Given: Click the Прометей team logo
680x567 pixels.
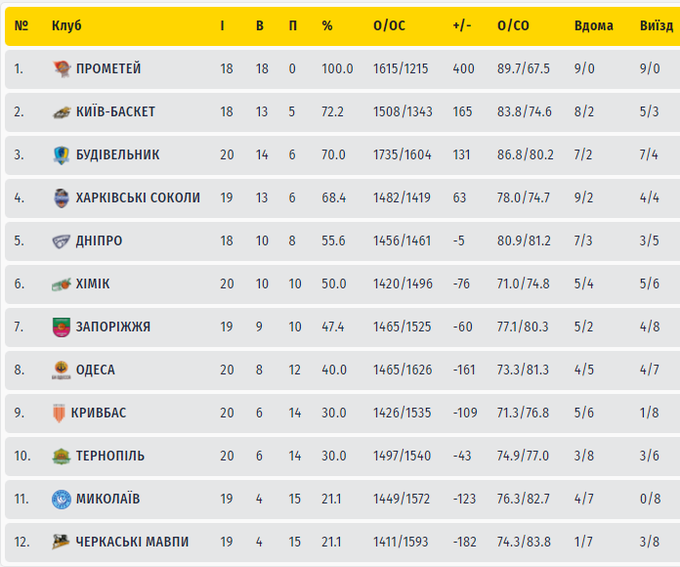Looking at the screenshot, I should point(61,69).
